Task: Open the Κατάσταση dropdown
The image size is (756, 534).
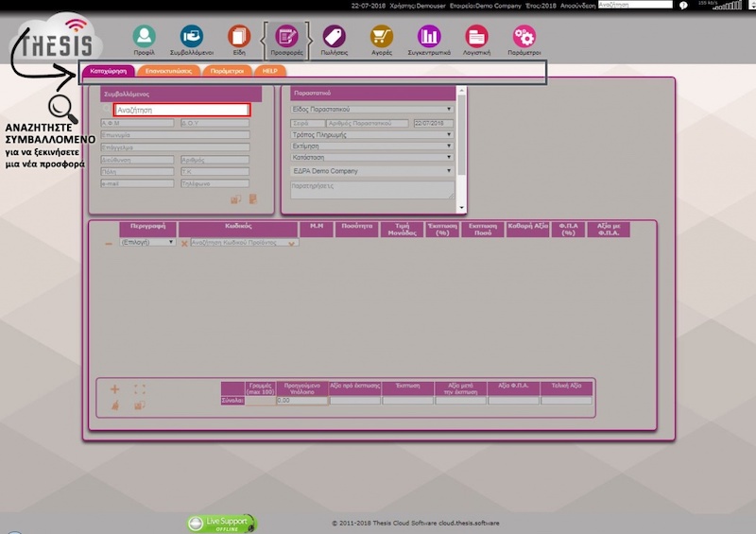Action: (370, 158)
